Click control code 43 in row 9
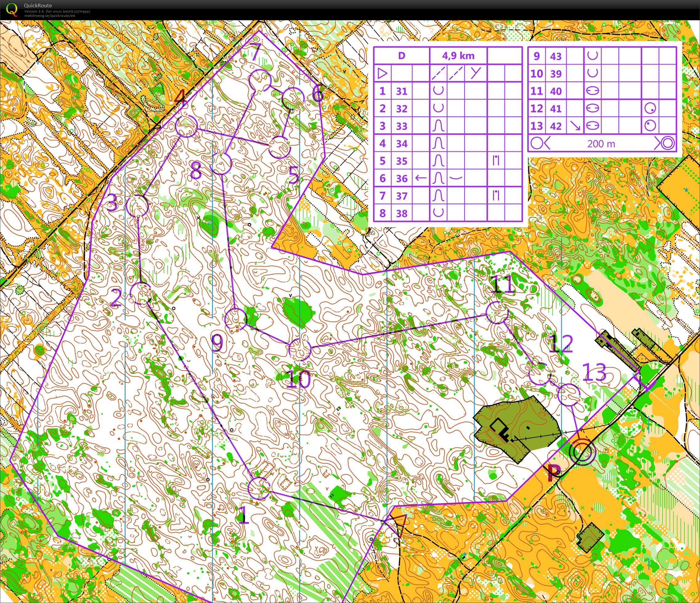The width and height of the screenshot is (700, 603). 556,56
